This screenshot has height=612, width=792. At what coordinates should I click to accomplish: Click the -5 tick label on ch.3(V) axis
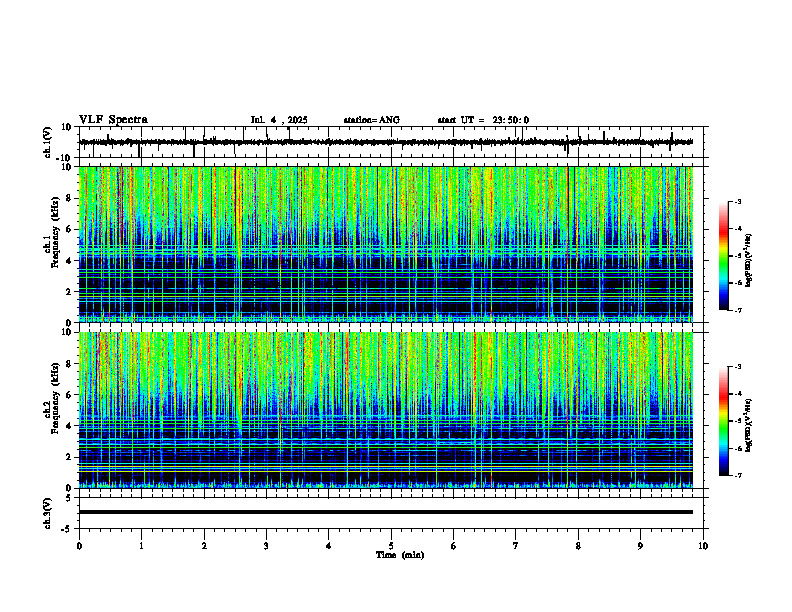point(68,529)
